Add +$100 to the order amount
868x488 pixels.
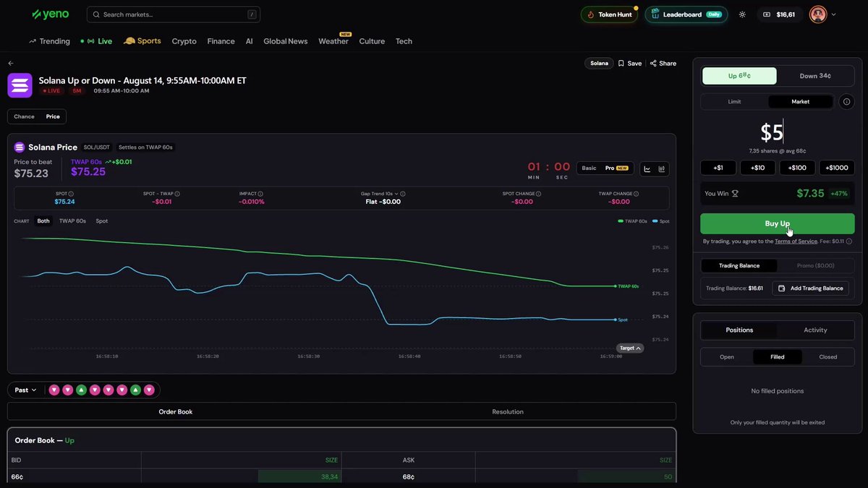[x=797, y=168]
